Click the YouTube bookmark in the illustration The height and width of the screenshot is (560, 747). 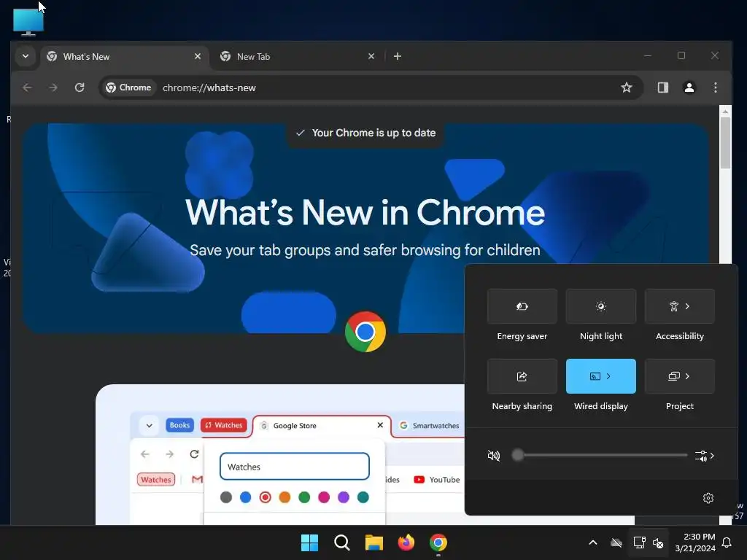click(437, 480)
